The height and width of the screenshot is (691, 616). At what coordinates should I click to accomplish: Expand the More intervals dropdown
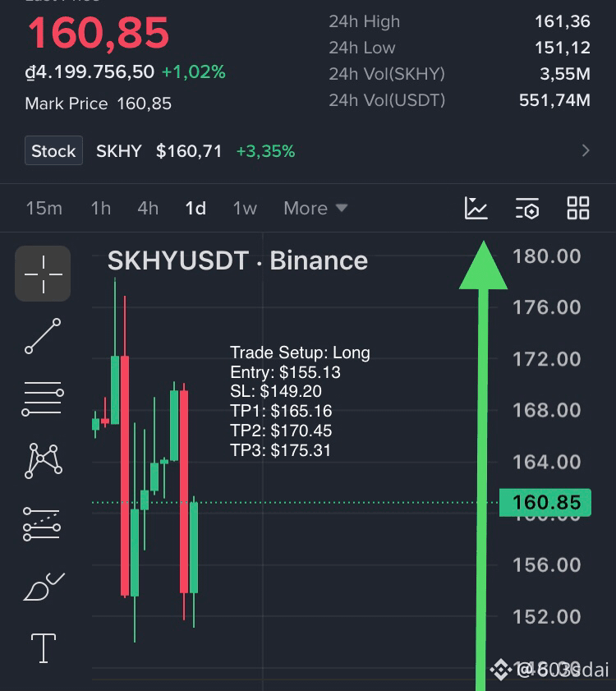(x=315, y=208)
